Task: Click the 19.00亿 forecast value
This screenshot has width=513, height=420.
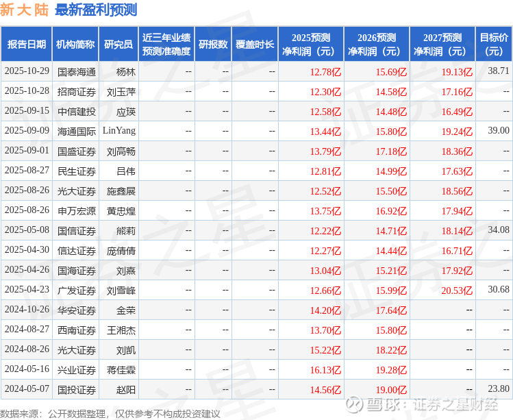Action: click(x=391, y=390)
